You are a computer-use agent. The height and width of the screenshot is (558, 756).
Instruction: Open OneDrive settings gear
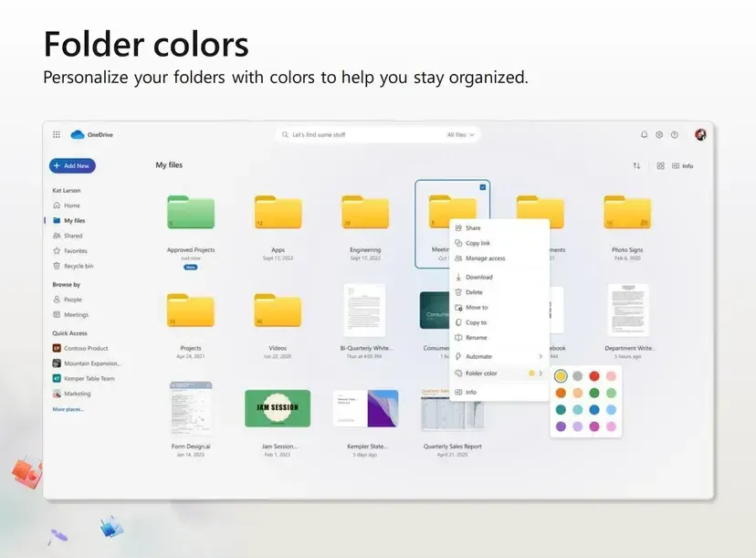point(659,134)
